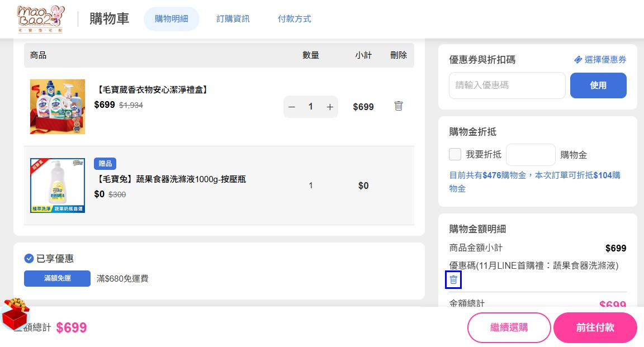Click the 目前共有$476購物金 notice text
The image size is (644, 347).
[x=535, y=182]
